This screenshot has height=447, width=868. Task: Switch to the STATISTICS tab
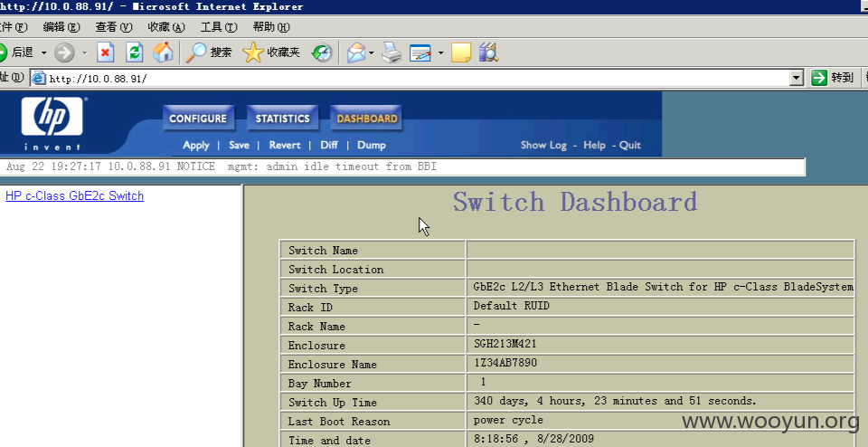click(282, 118)
